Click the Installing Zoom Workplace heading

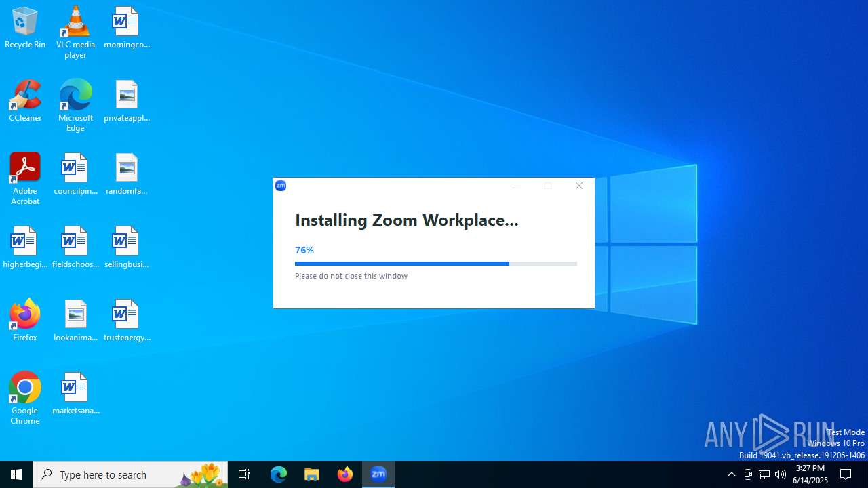[x=407, y=220]
